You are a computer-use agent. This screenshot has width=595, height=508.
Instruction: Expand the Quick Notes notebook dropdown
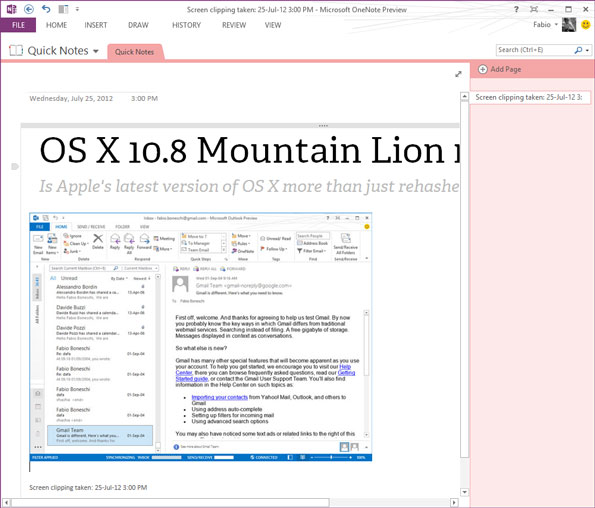[x=96, y=51]
